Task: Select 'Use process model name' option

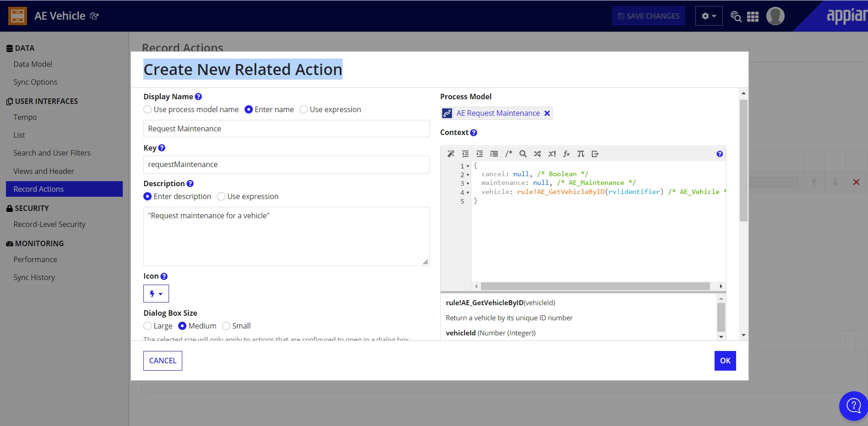Action: click(147, 109)
